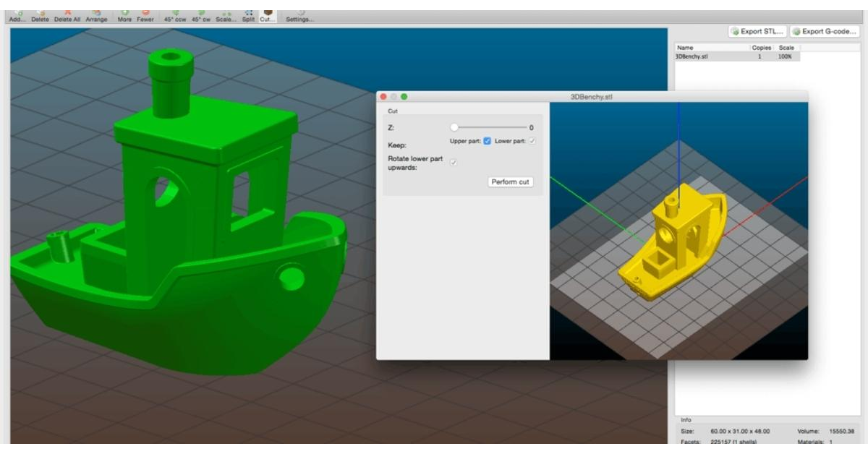
Task: Toggle the Lower part checkbox
Action: tap(532, 141)
